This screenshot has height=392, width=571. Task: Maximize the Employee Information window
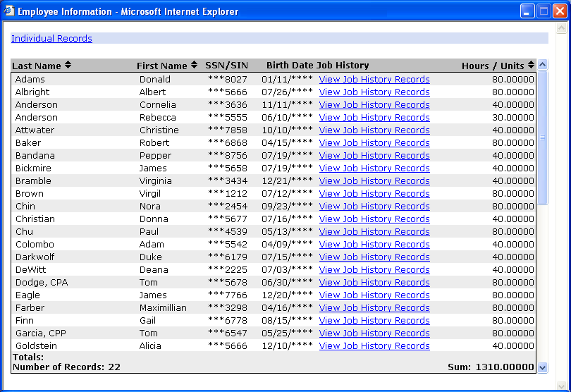[544, 11]
